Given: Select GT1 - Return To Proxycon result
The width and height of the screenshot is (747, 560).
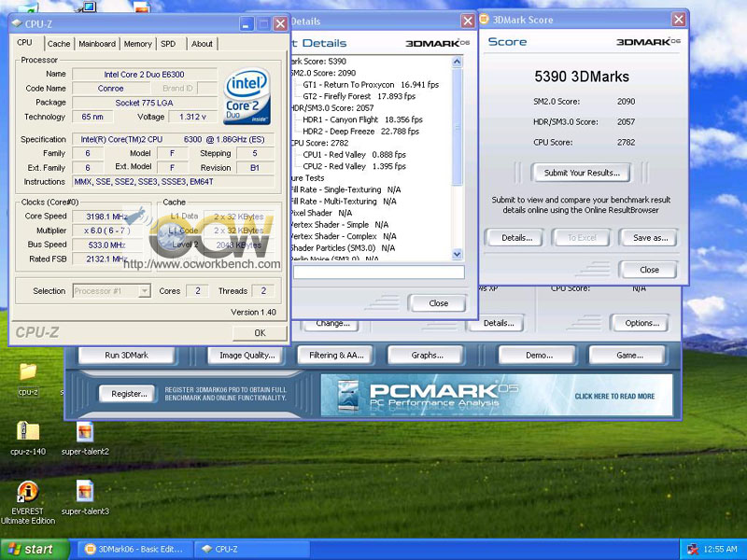Looking at the screenshot, I should 371,85.
